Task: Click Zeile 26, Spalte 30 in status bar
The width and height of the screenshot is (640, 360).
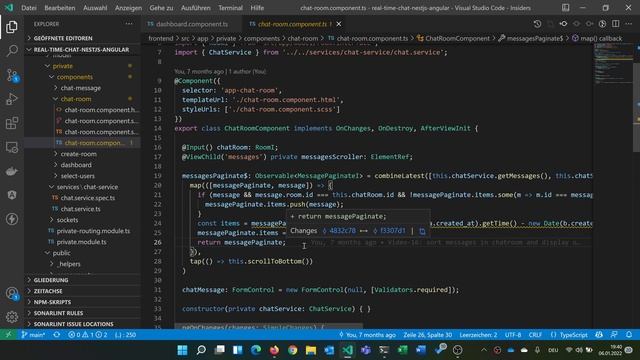Action: 427,335
